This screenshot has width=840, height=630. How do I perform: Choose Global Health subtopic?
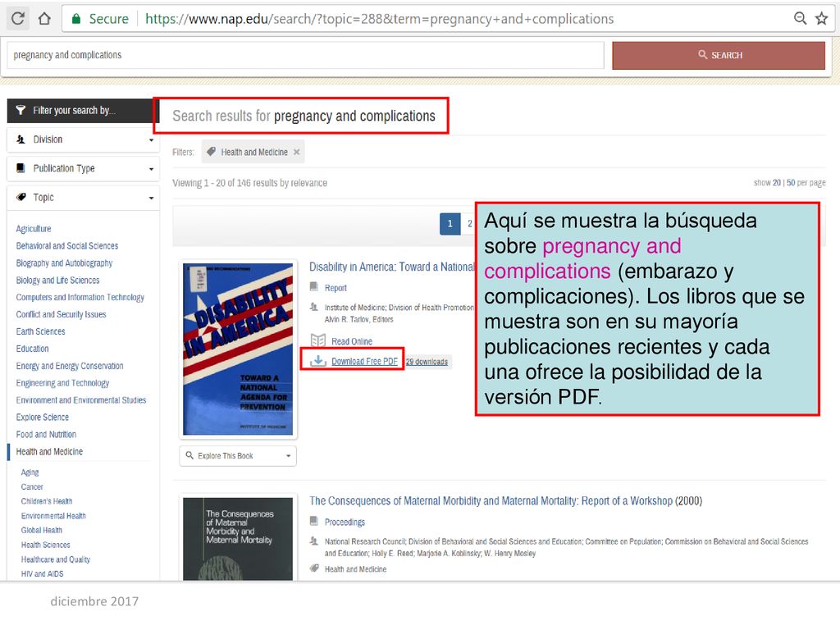pos(42,531)
